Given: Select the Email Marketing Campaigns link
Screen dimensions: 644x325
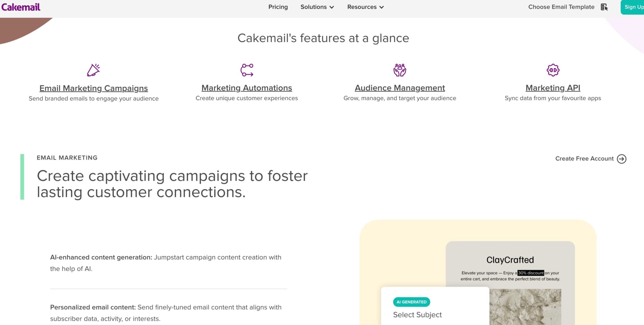Looking at the screenshot, I should (93, 88).
